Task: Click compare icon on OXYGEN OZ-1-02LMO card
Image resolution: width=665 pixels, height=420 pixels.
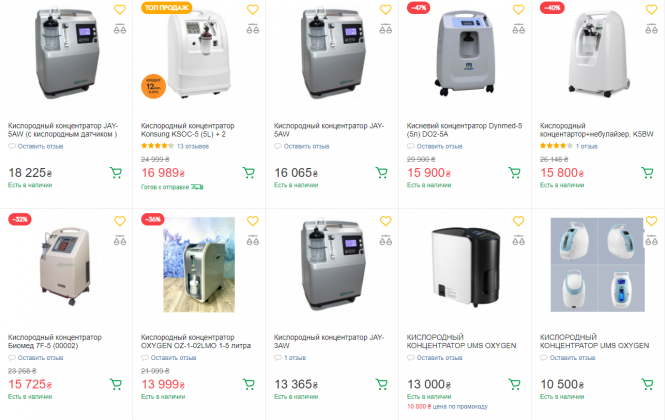Action: pyautogui.click(x=252, y=241)
